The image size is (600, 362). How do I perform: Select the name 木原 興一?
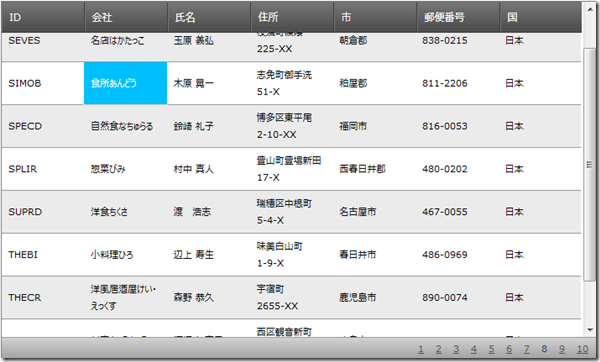click(194, 83)
